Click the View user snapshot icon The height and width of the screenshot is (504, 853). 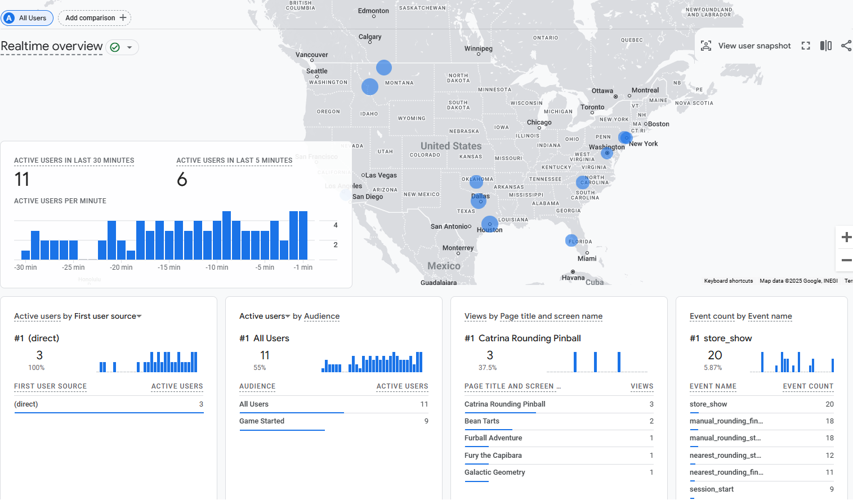click(x=706, y=46)
